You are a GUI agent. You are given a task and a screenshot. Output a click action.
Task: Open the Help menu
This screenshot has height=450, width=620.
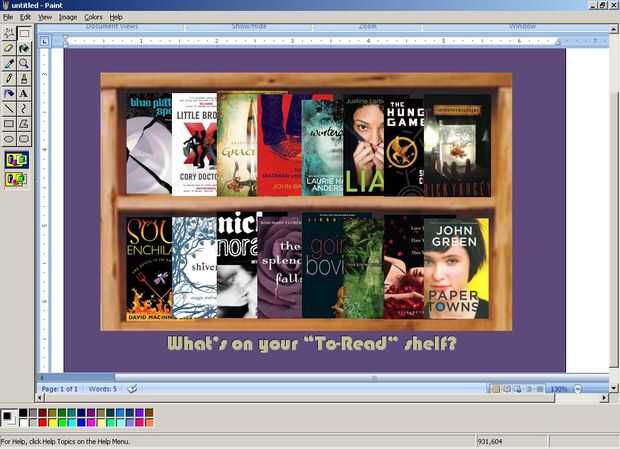pos(116,17)
